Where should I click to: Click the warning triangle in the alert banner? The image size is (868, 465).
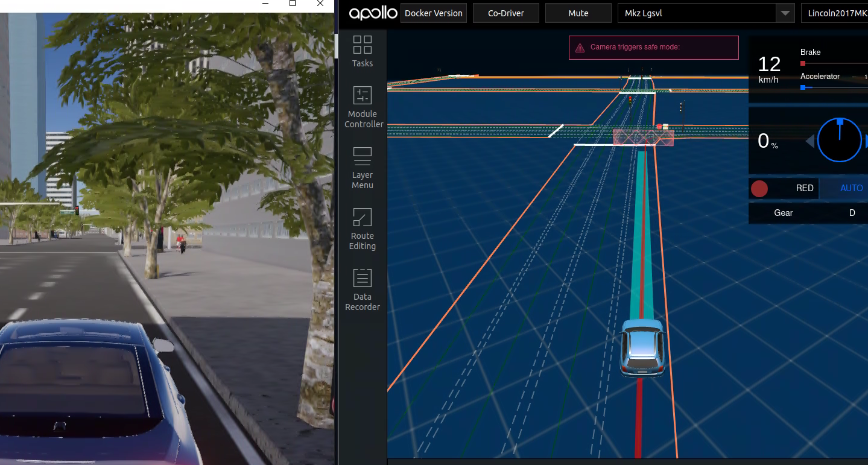[x=581, y=47]
